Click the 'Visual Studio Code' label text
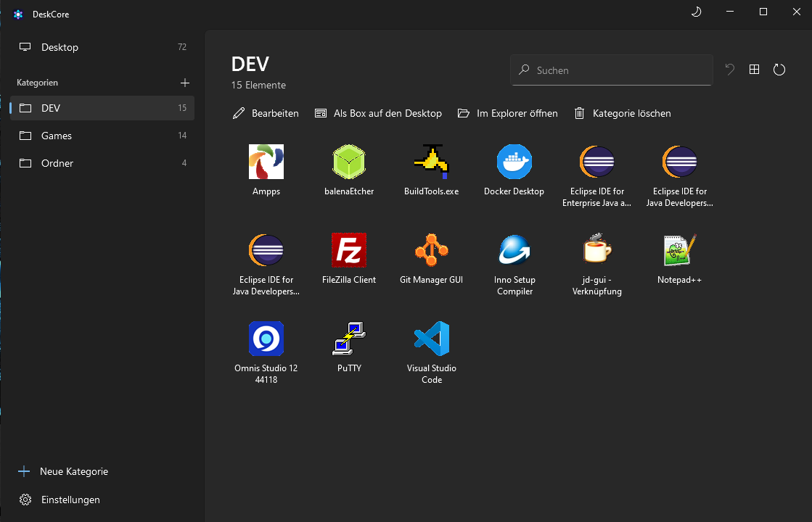This screenshot has width=812, height=522. pos(431,374)
